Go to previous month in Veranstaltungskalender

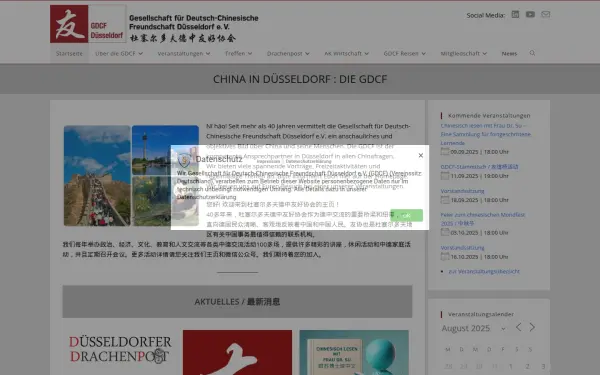518,327
